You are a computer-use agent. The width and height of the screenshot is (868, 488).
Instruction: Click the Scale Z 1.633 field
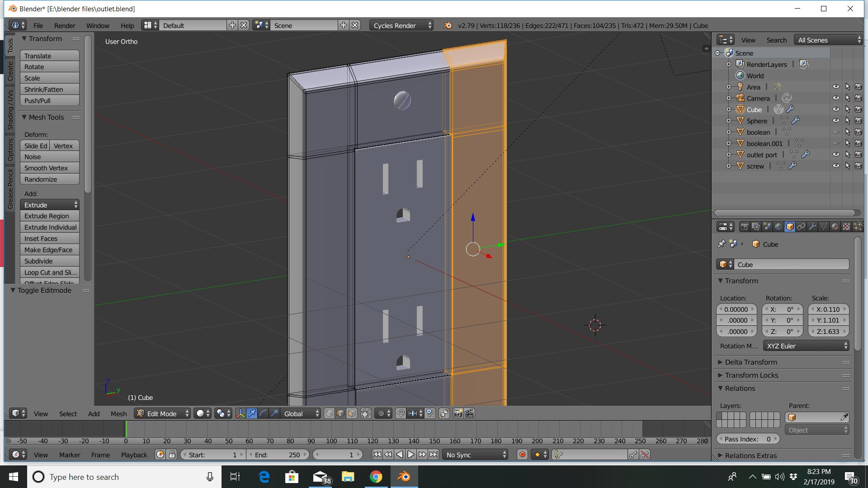[828, 331]
